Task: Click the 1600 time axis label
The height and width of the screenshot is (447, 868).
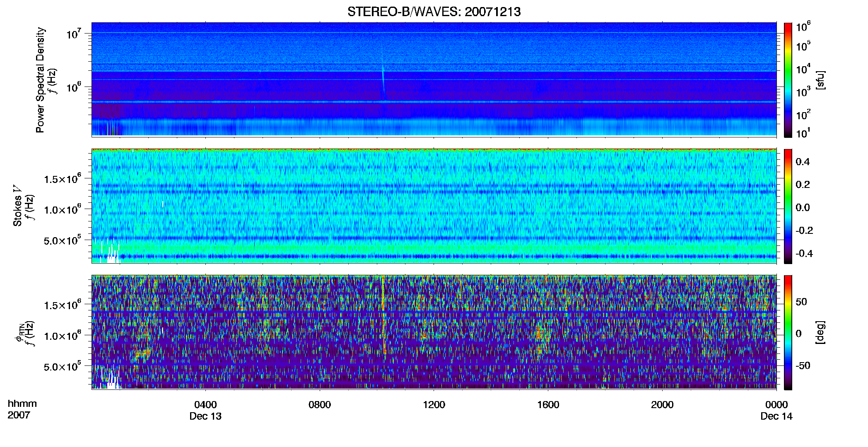Action: coord(548,405)
